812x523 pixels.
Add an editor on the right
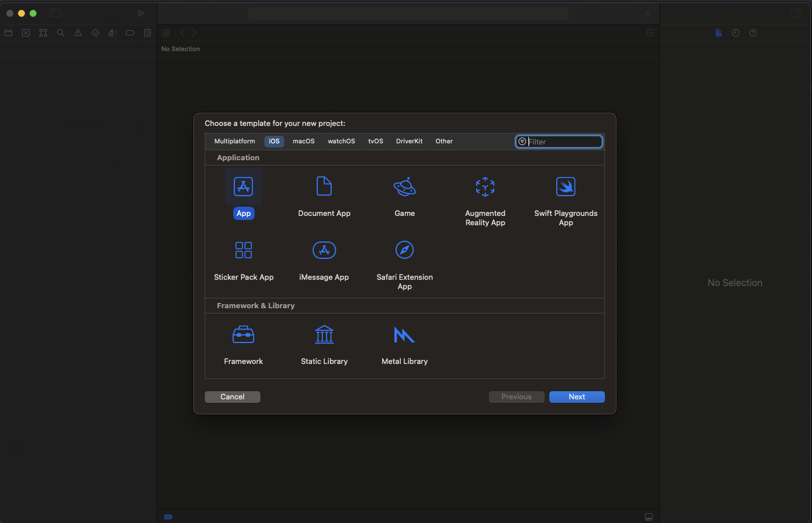click(x=651, y=33)
